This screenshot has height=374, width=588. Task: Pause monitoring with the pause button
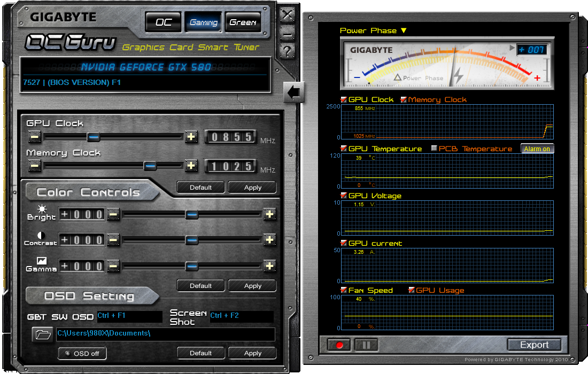366,345
